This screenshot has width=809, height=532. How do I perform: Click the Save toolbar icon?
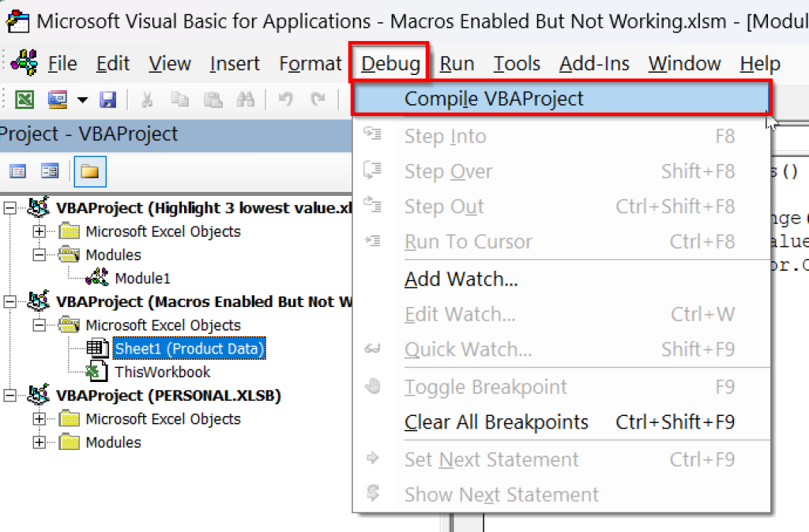point(108,99)
